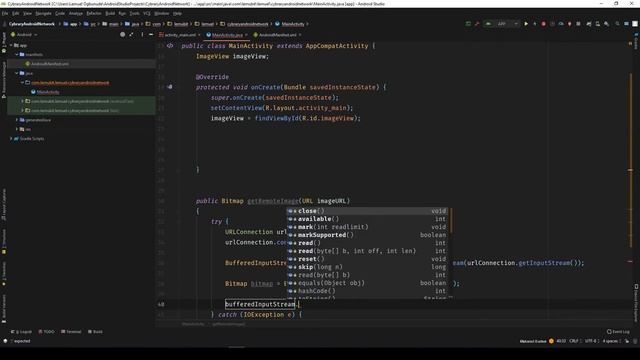Choose skip(long n) from the autocomplete list
Image resolution: width=640 pixels, height=360 pixels.
[367, 267]
